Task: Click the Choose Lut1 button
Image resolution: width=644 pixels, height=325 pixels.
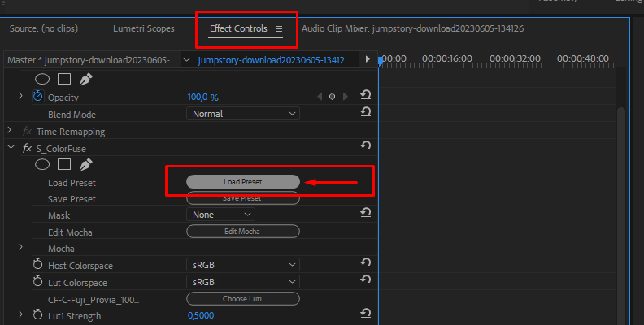Action: tap(243, 299)
